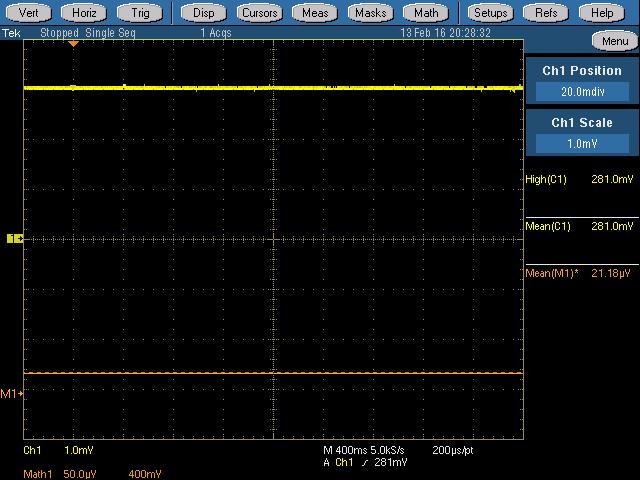Select the M1 math waveform marker
This screenshot has width=640, height=480.
(x=11, y=394)
